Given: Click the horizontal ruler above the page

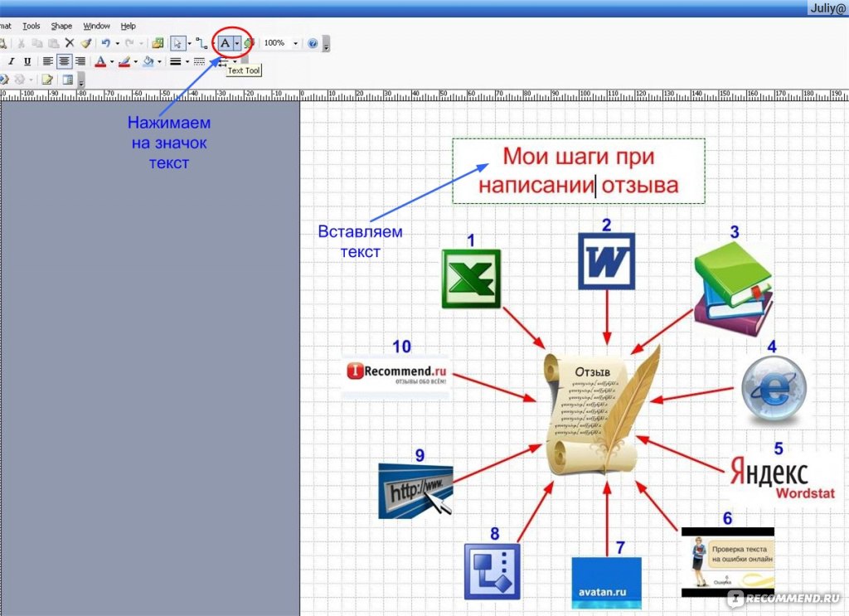Looking at the screenshot, I should (424, 95).
